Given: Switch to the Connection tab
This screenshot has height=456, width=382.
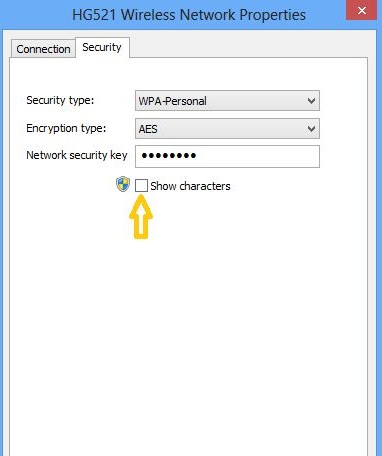Looking at the screenshot, I should pos(43,49).
